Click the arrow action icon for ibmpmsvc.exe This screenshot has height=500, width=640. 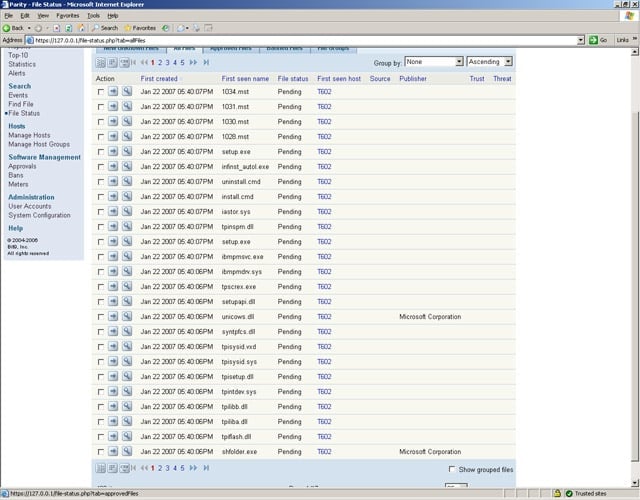[113, 256]
